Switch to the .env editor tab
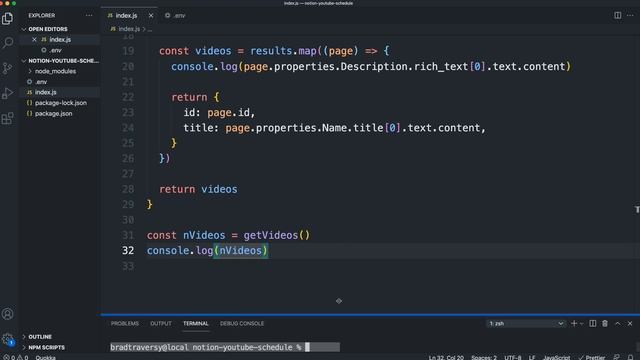Screen dimensions: 640x360 (176, 16)
